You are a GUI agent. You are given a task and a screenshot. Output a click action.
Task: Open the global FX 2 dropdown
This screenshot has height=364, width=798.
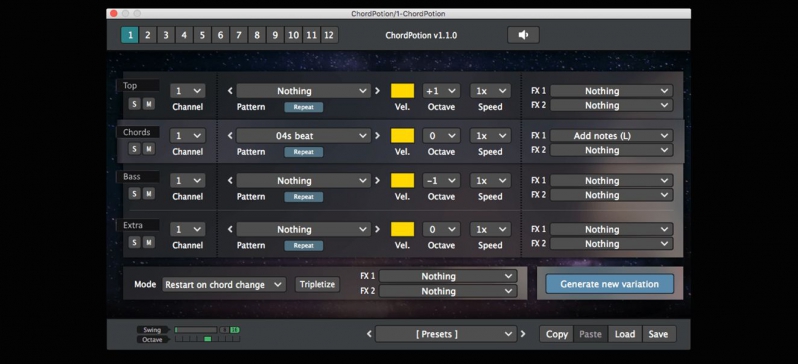tap(448, 291)
